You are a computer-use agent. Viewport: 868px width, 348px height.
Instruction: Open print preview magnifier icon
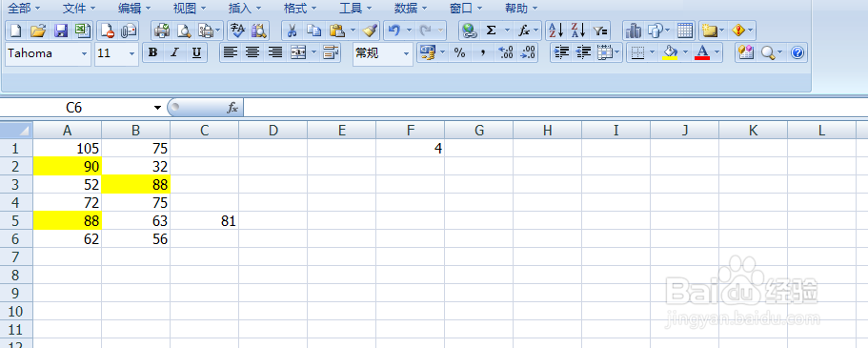(x=183, y=31)
